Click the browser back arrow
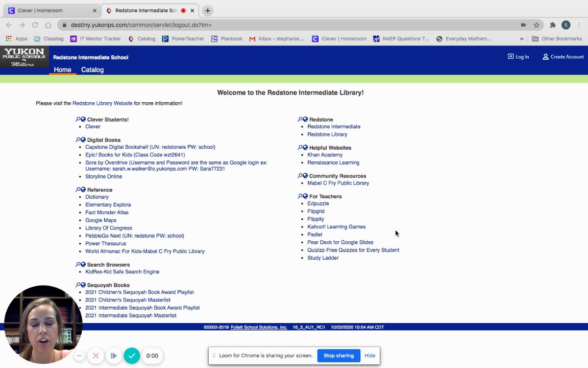 click(9, 25)
